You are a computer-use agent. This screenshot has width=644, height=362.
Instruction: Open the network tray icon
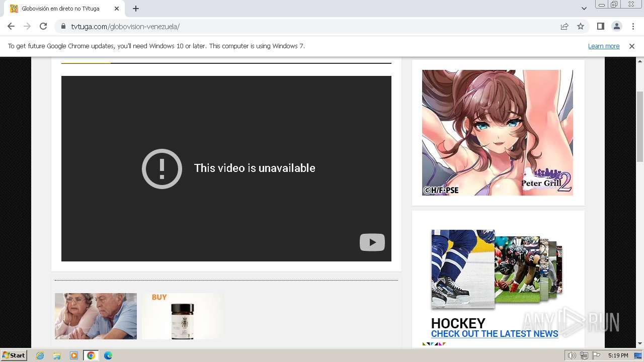click(584, 355)
